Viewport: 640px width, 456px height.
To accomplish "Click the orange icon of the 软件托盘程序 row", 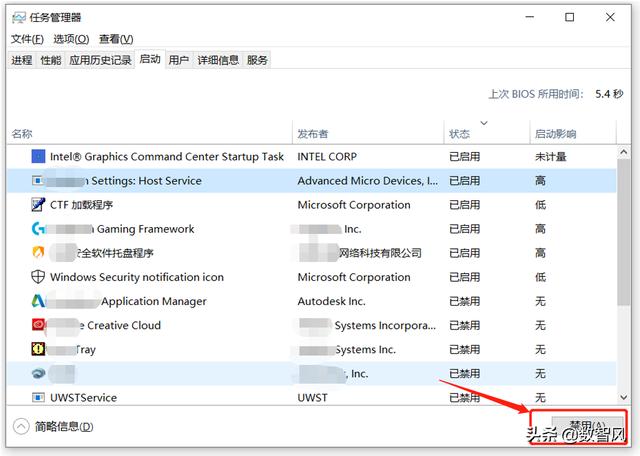I will (x=38, y=253).
